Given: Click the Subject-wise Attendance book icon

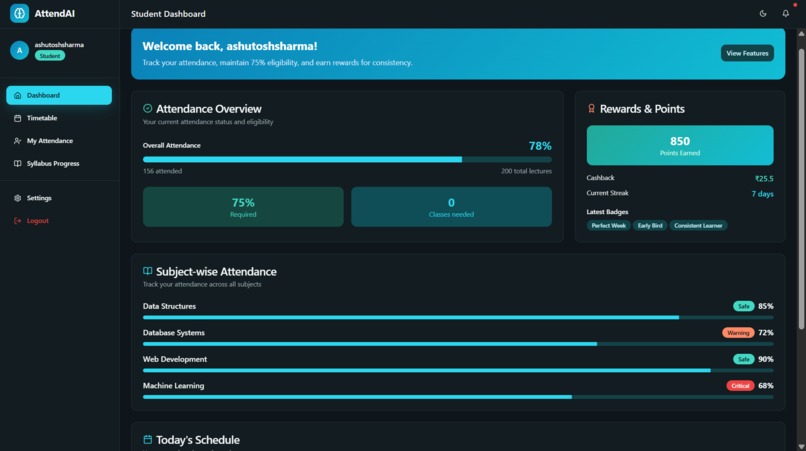Looking at the screenshot, I should (148, 270).
